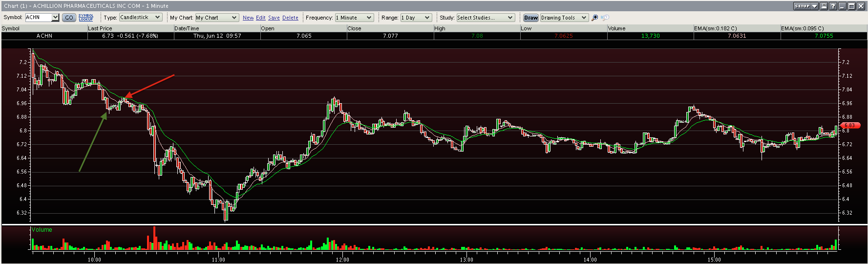
Task: Open the chart Type Candlestick dropdown
Action: pyautogui.click(x=141, y=18)
